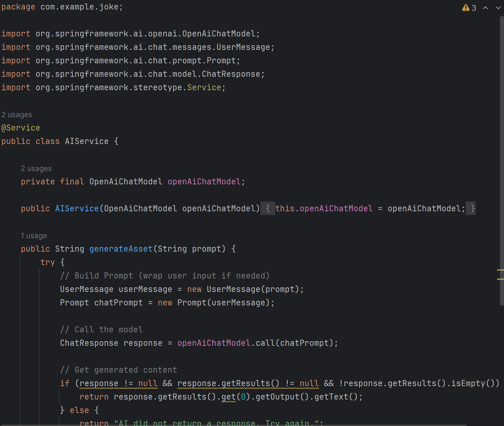Expand folded constructor at opening brace
Screen dimensions: 504x426
click(x=268, y=208)
